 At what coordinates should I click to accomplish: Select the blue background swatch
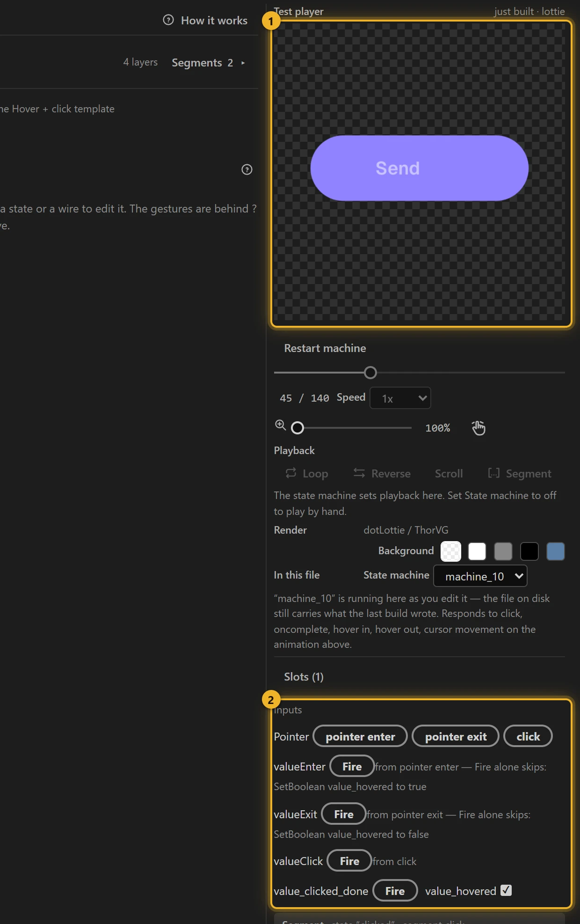tap(556, 551)
